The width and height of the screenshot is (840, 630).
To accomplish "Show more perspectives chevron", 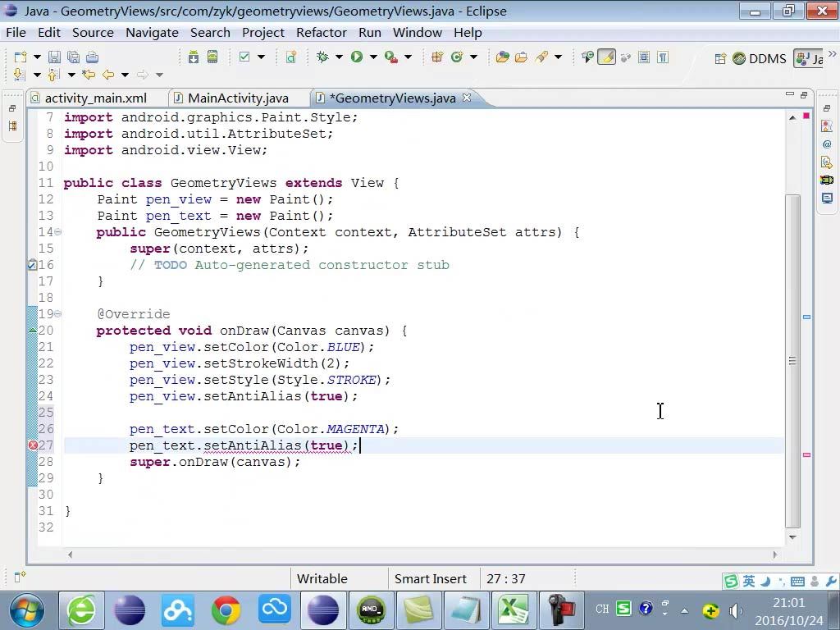I will (x=832, y=54).
